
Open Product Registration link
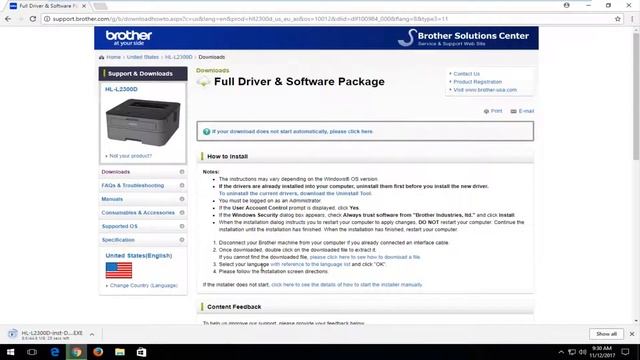tap(478, 82)
